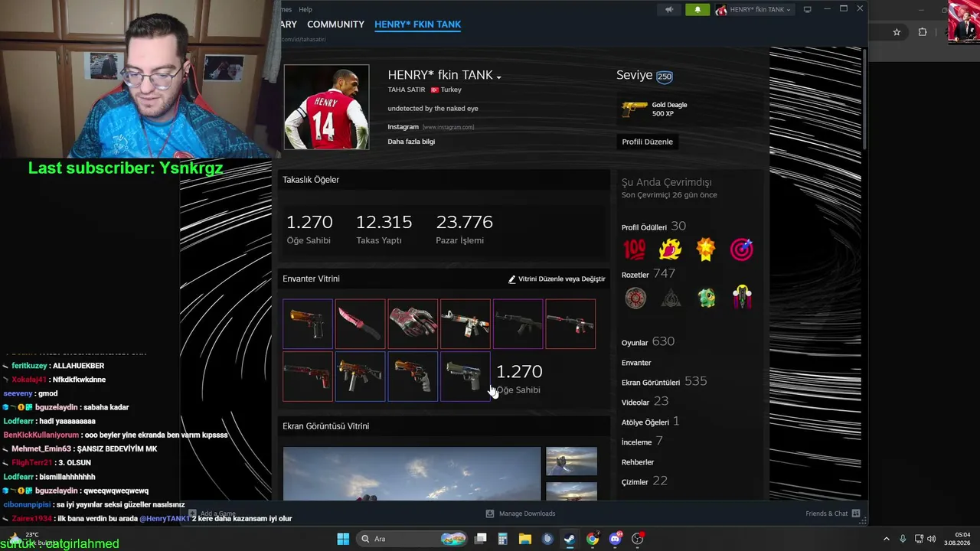The width and height of the screenshot is (980, 551).
Task: Expand the profile name history arrow
Action: [498, 77]
